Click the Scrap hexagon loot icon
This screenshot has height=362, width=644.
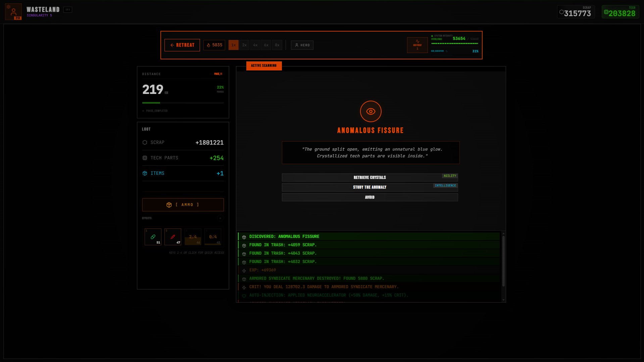(x=145, y=143)
